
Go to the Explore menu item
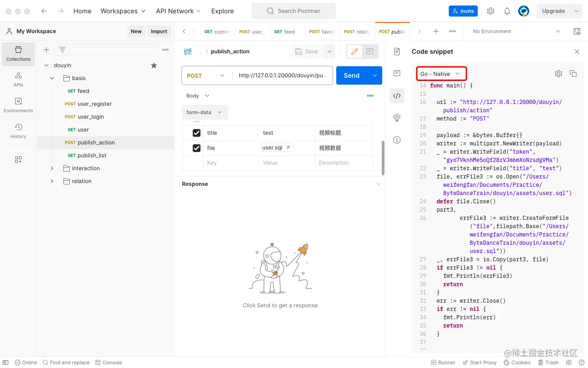pyautogui.click(x=222, y=11)
